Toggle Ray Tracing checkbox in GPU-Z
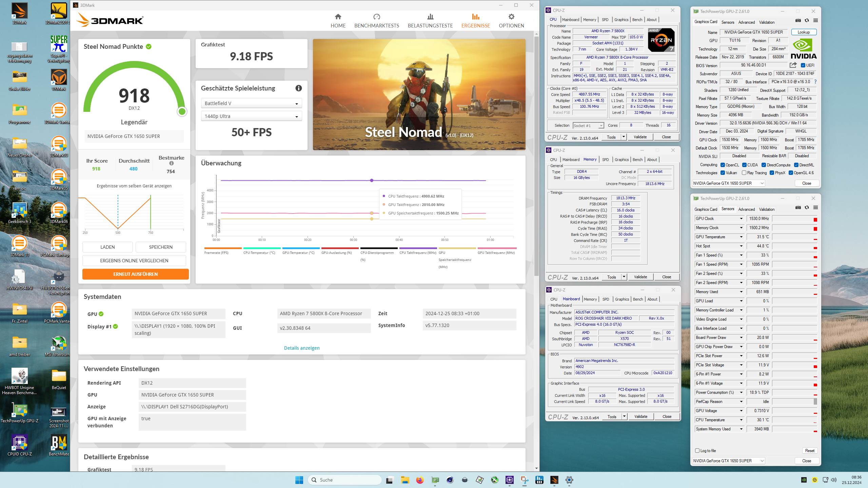Screen dimensions: 868x488 point(744,173)
